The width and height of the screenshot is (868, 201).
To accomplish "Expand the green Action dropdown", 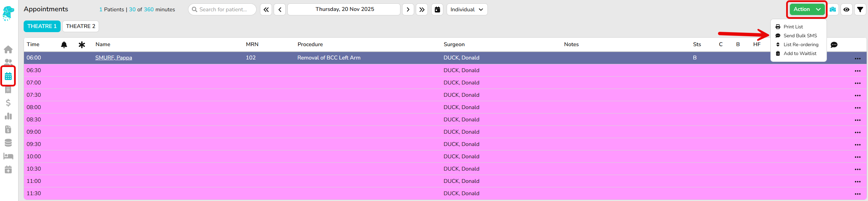I will (x=806, y=10).
